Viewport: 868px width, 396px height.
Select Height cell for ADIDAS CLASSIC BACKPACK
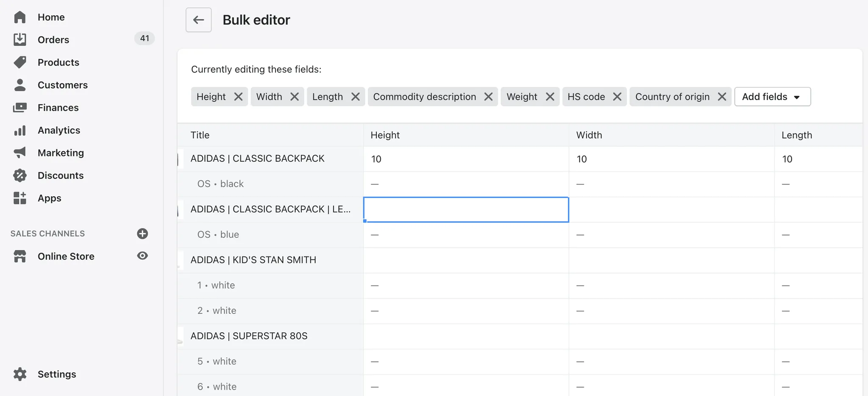(466, 159)
